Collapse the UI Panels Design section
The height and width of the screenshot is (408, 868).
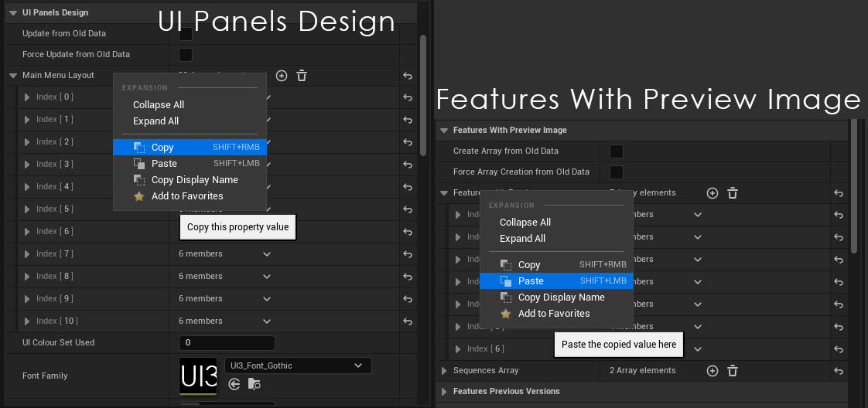click(13, 12)
